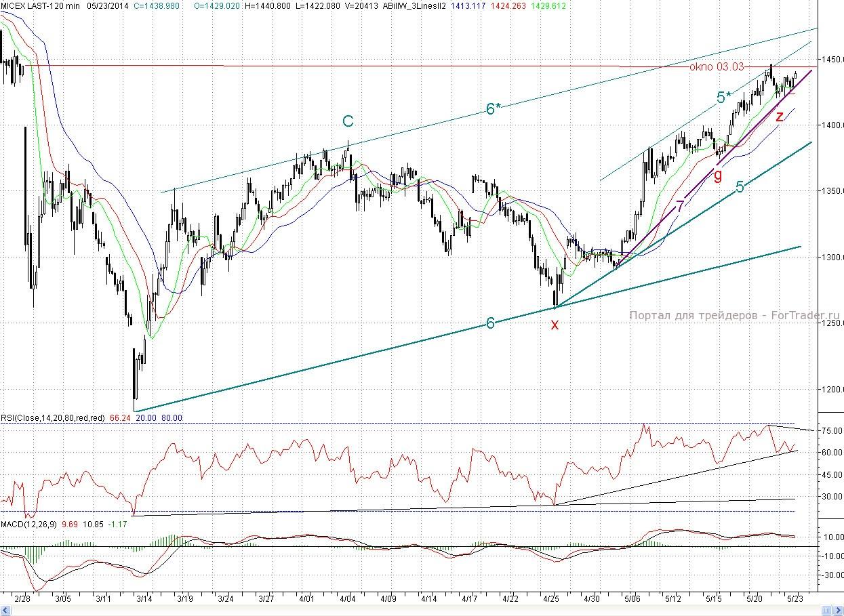Click the '45.00' RSI axis value
844x616 pixels.
(x=832, y=475)
